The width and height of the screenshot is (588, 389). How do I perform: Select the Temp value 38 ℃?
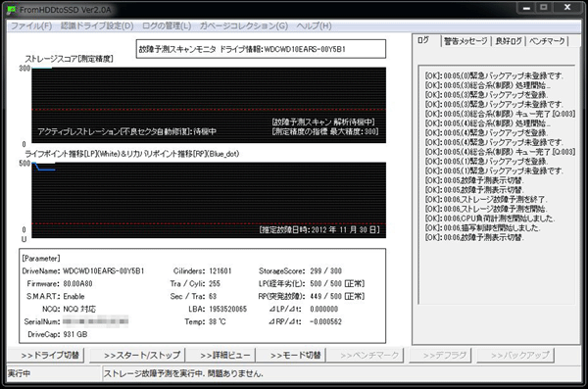pos(218,321)
